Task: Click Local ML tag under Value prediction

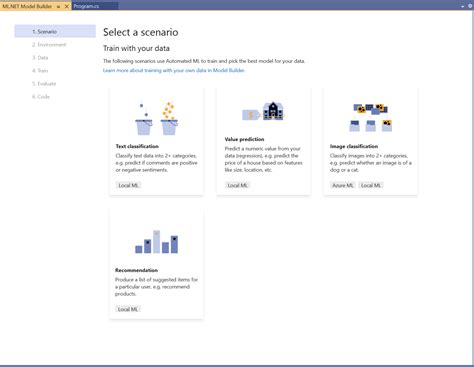Action: coord(238,185)
